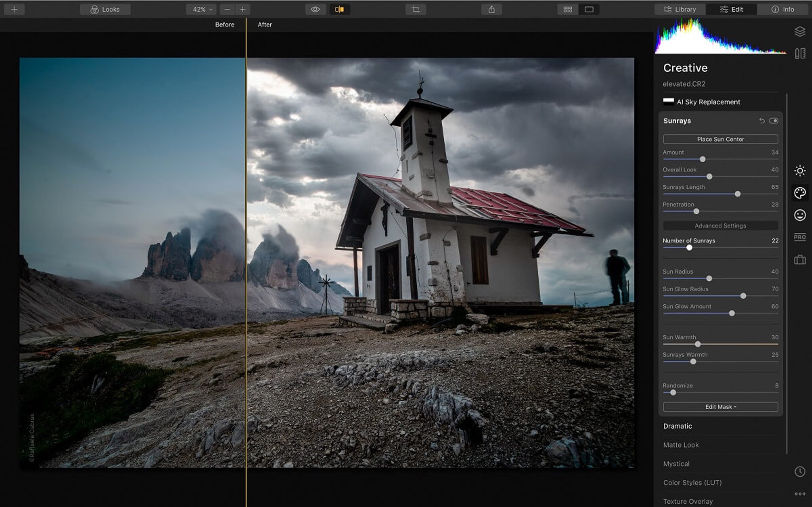Select the Split View compare icon
The width and height of the screenshot is (812, 507).
pyautogui.click(x=338, y=9)
